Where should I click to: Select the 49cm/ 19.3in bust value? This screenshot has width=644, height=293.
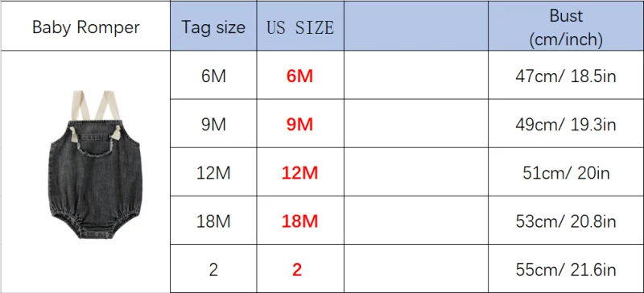(566, 124)
